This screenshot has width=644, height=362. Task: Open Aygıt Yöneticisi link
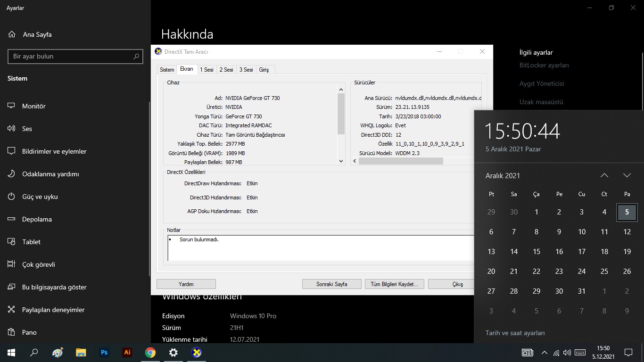(x=542, y=83)
